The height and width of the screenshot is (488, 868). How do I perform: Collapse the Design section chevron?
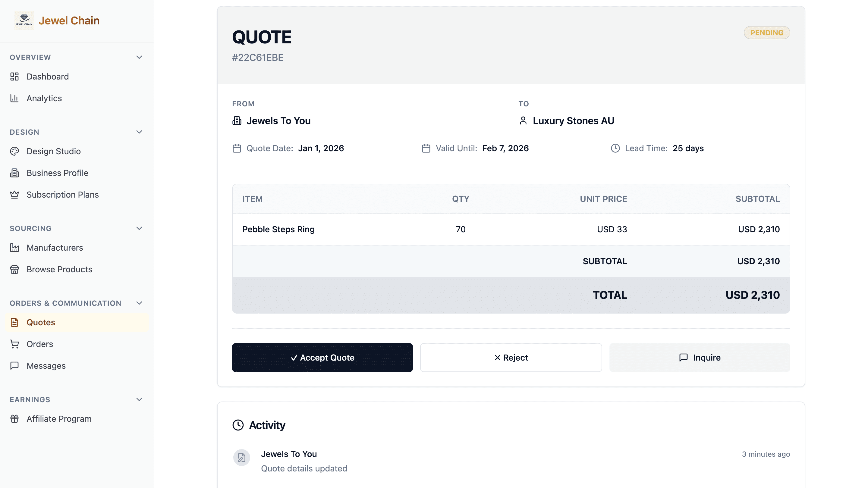[x=139, y=132]
